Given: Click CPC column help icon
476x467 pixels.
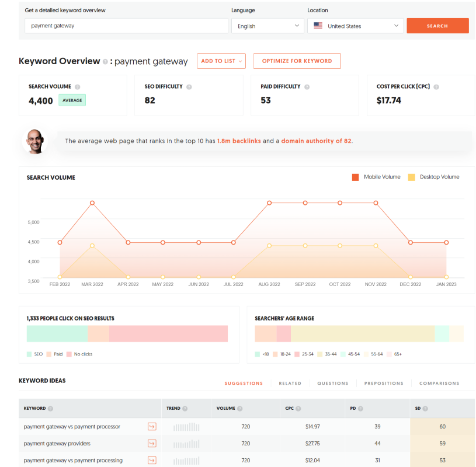Looking at the screenshot, I should pos(298,409).
